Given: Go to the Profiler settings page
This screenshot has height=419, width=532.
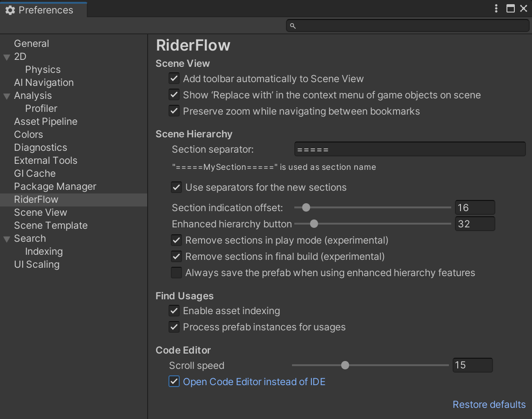Looking at the screenshot, I should 41,109.
